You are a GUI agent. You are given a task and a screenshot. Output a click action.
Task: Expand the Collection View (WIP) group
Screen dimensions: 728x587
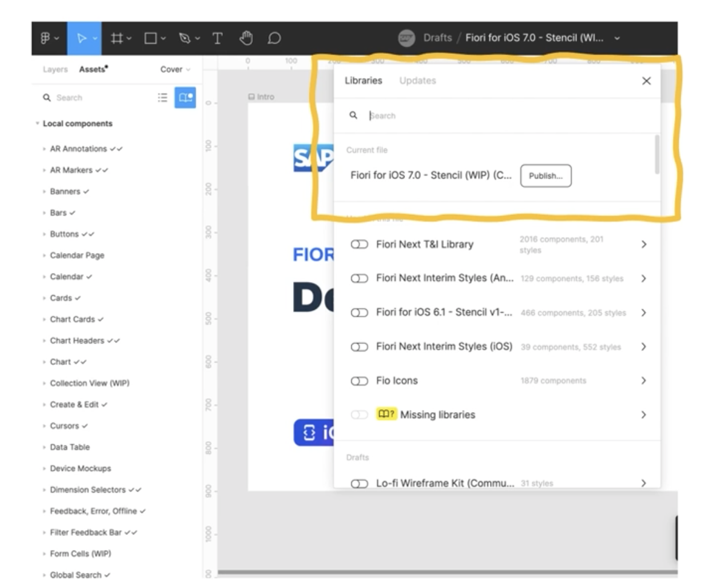click(45, 384)
